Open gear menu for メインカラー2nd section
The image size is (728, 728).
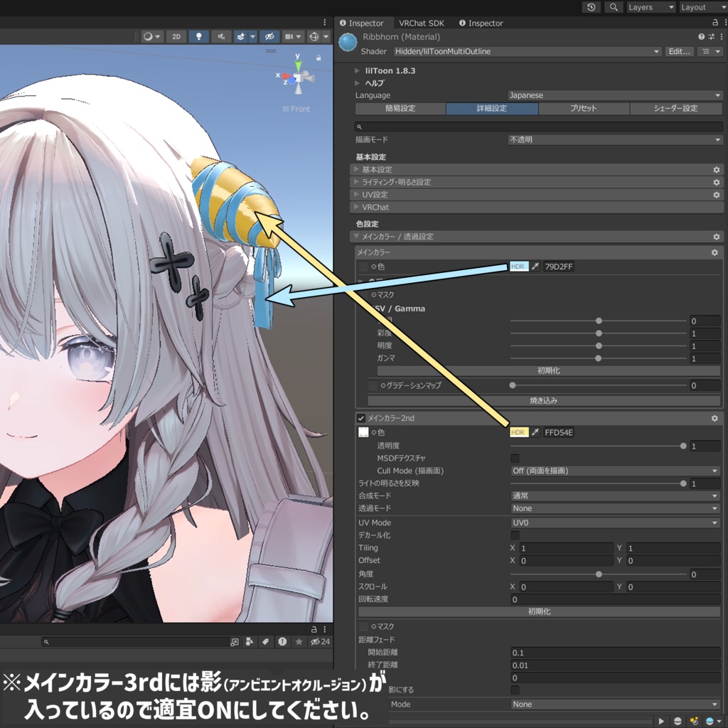click(714, 418)
